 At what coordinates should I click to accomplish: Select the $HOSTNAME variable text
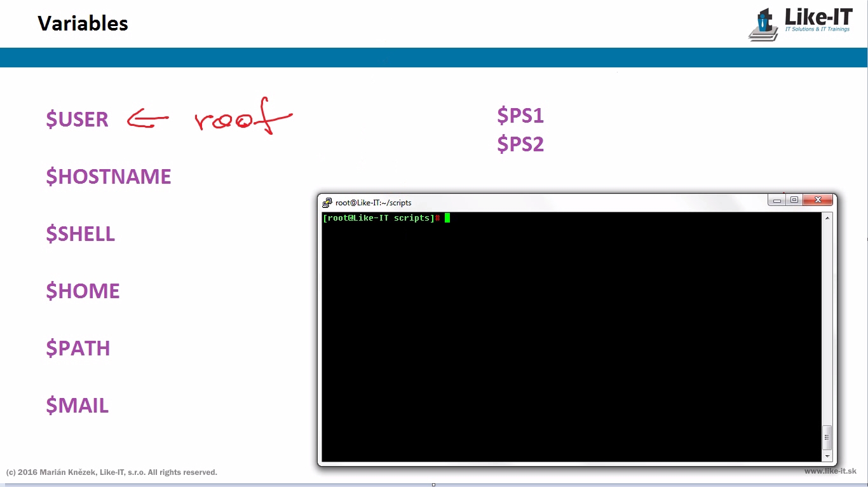(x=108, y=177)
